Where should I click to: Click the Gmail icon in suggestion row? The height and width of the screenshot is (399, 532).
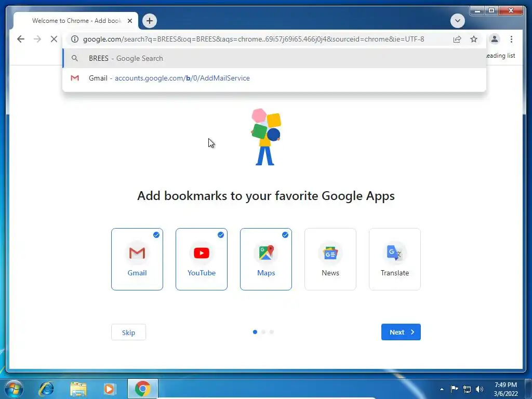tap(75, 78)
